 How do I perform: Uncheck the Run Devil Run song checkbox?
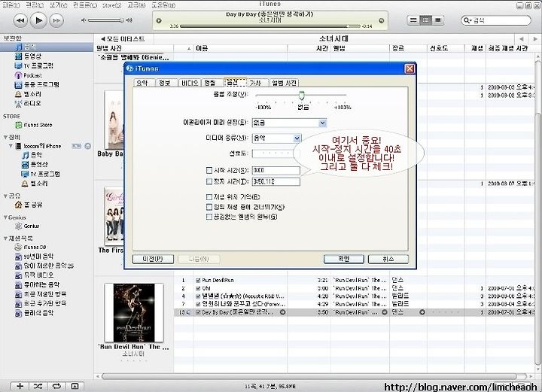pyautogui.click(x=198, y=280)
